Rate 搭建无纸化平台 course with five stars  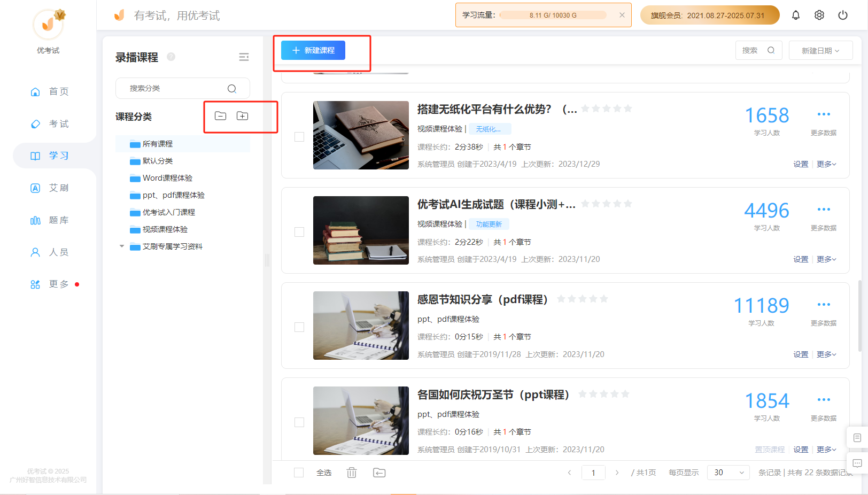point(627,109)
